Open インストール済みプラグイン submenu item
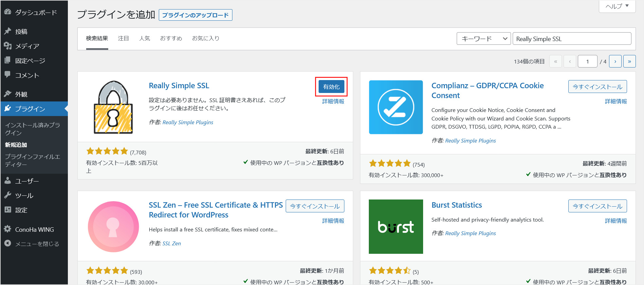 coord(33,129)
